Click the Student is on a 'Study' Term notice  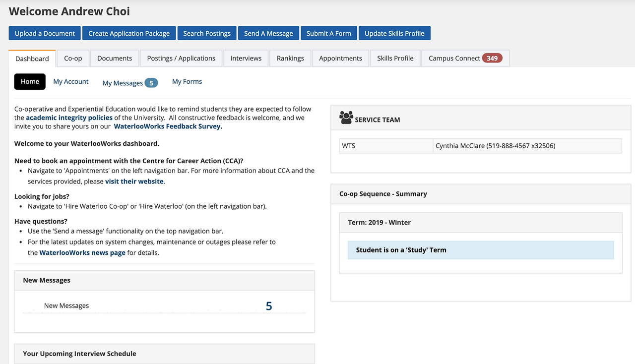(481, 250)
